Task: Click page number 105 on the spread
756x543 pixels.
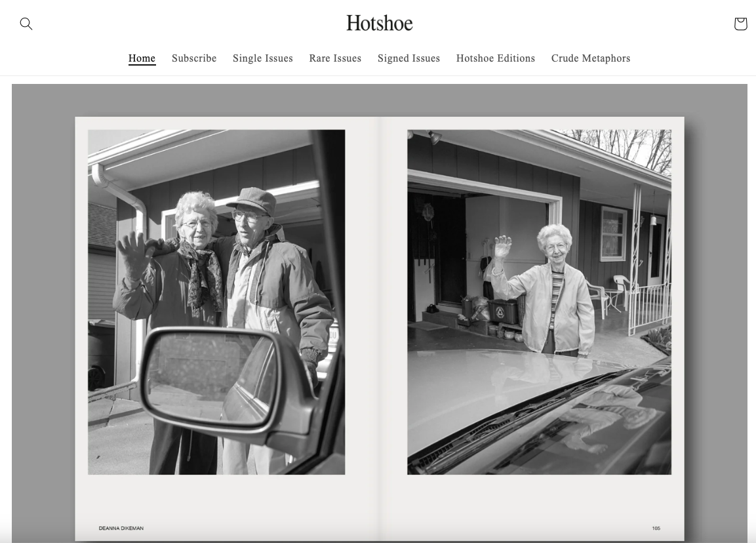Action: pyautogui.click(x=656, y=528)
